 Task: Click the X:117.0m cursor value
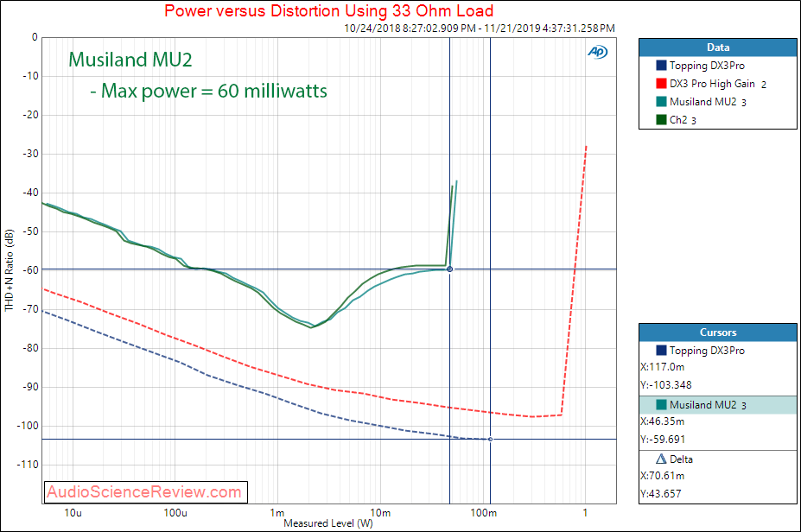663,367
